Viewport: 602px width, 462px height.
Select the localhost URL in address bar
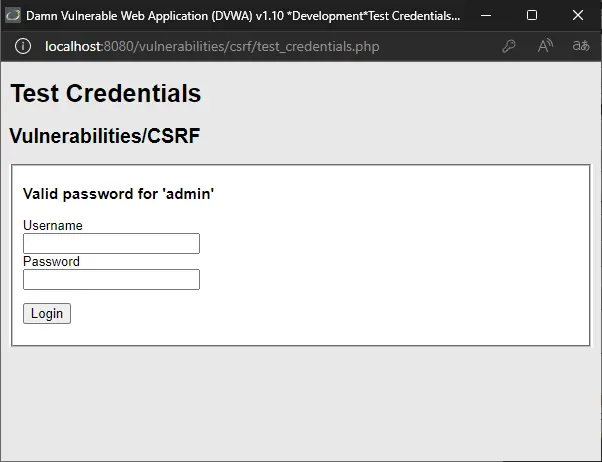tap(212, 46)
